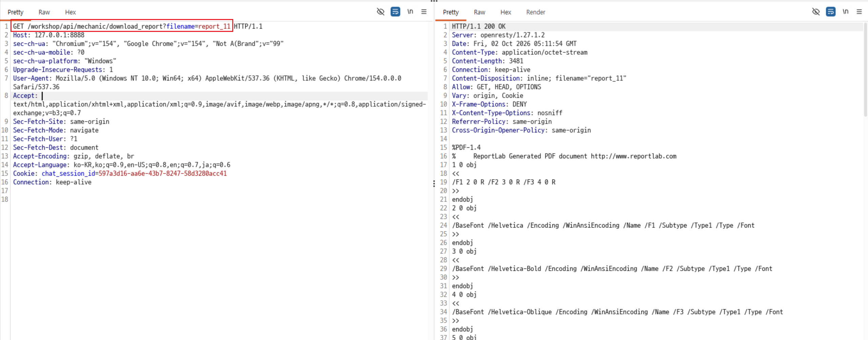The height and width of the screenshot is (340, 868).
Task: Open the Raw tab in request panel
Action: coord(44,12)
